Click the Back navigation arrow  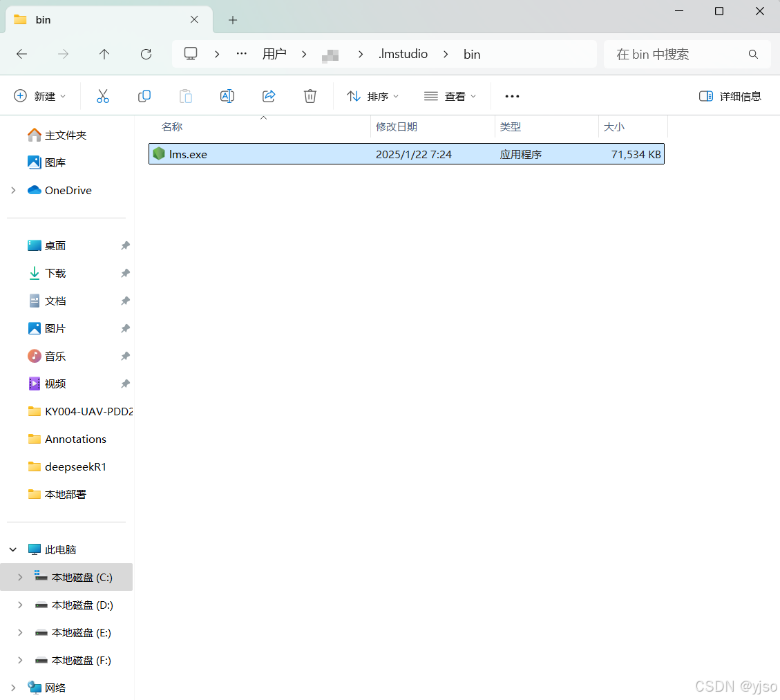pos(22,54)
